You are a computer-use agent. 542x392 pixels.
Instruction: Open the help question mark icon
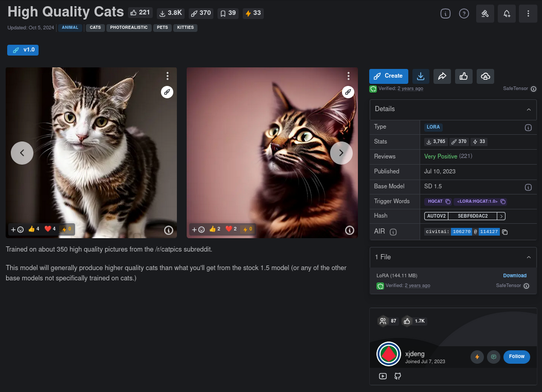[464, 14]
